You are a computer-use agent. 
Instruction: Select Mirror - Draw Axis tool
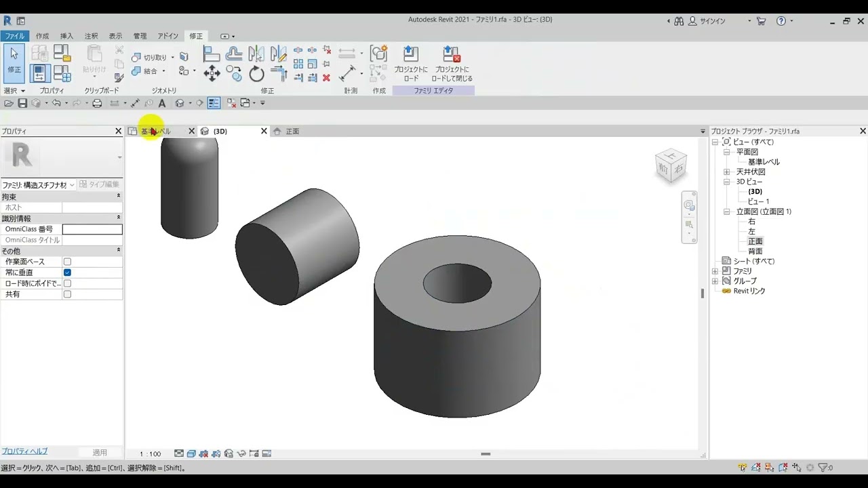[278, 54]
